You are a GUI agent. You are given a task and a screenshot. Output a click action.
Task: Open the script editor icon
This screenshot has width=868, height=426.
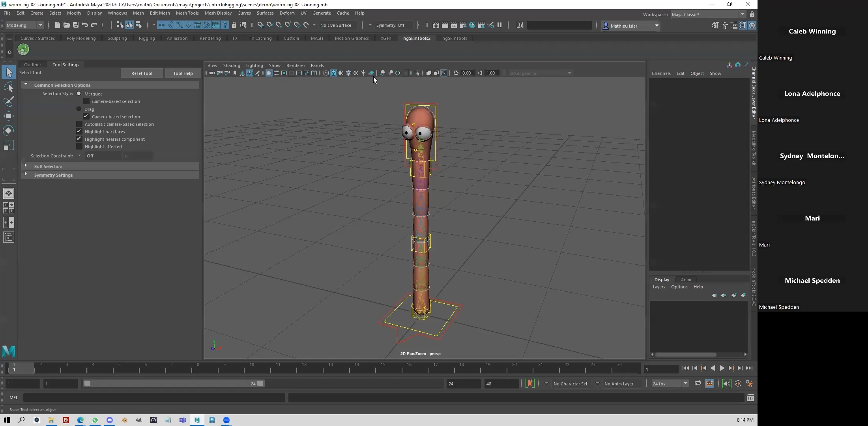click(750, 398)
